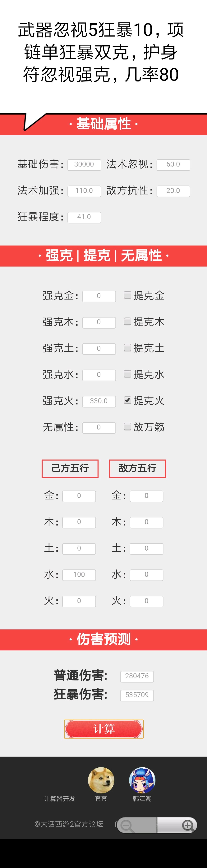The image size is (207, 868).
Task: Edit the 狂暴程度 input box
Action: tap(84, 217)
